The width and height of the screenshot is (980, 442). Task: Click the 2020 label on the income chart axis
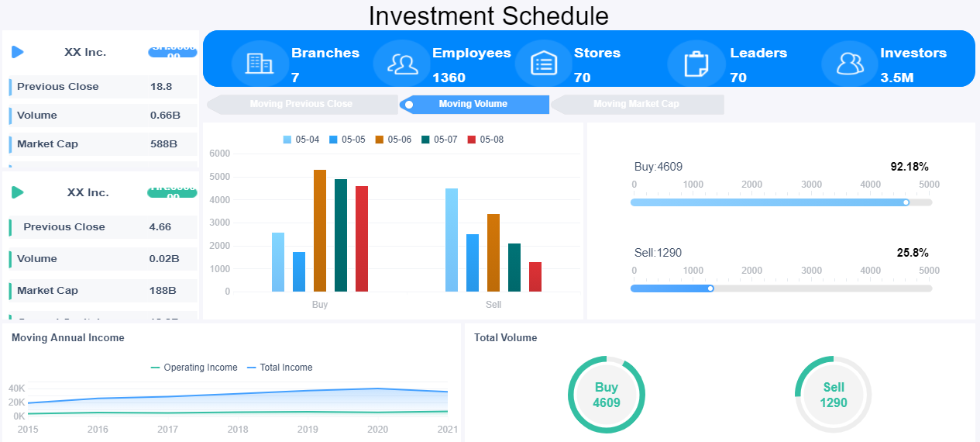pos(377,430)
